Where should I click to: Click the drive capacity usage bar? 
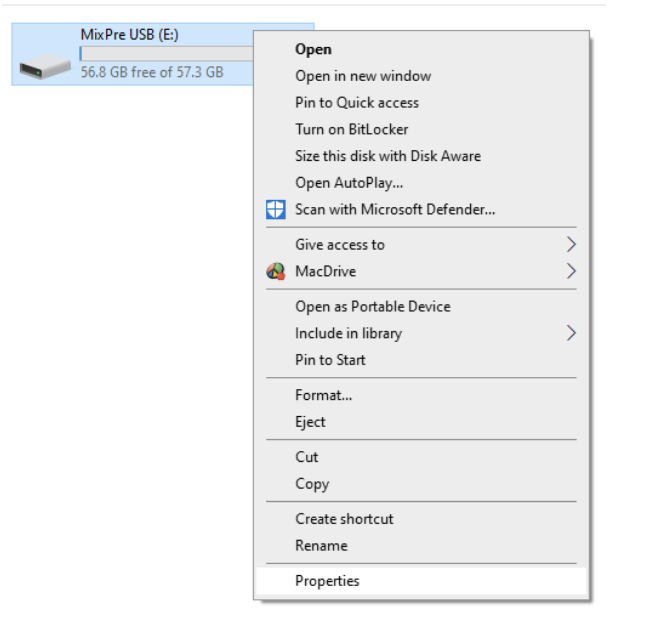coord(167,54)
